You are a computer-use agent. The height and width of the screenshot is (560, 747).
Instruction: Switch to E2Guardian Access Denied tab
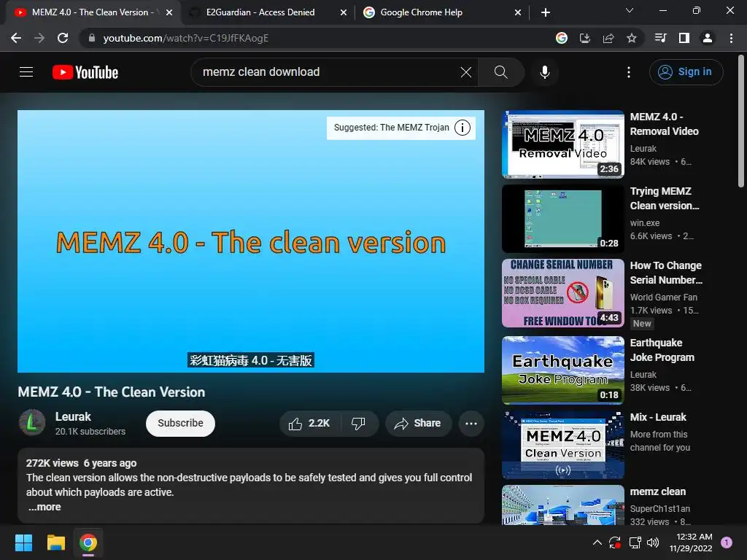point(260,12)
